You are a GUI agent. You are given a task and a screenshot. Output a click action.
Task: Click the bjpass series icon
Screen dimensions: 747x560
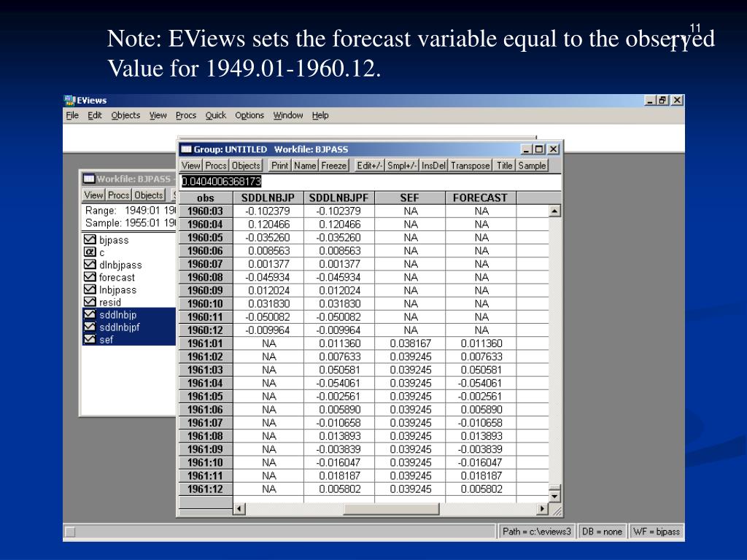[x=90, y=240]
